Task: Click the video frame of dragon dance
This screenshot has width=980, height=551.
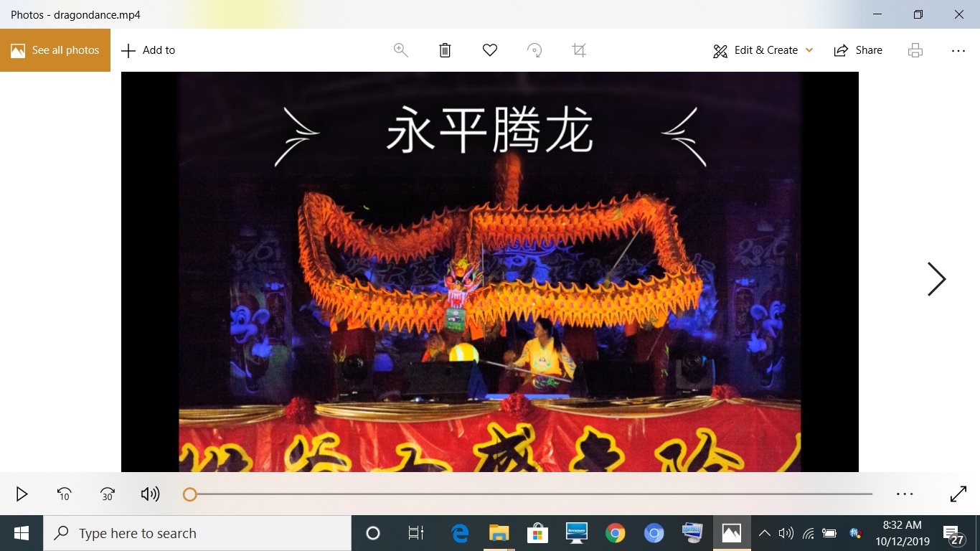Action: click(x=490, y=272)
